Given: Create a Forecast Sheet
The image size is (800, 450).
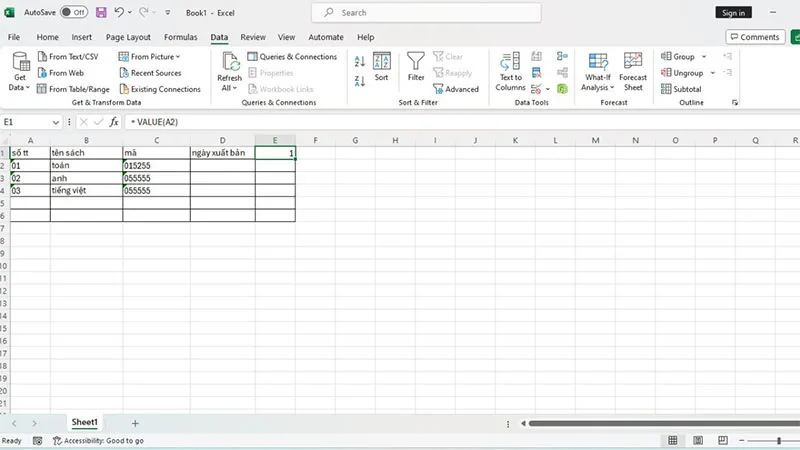Looking at the screenshot, I should point(633,72).
